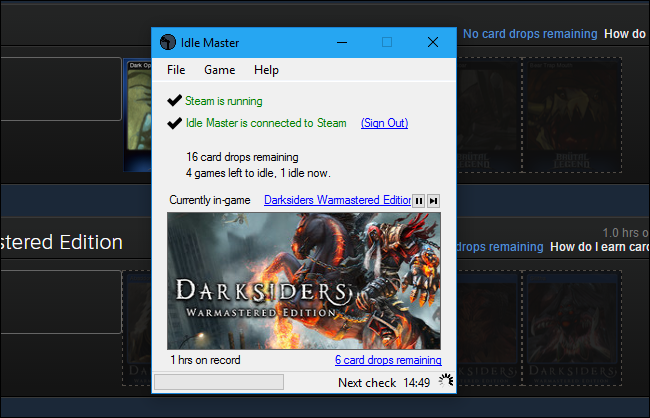Click the 'Next check 14:49' status text
Screen dimensions: 650x418
384,382
